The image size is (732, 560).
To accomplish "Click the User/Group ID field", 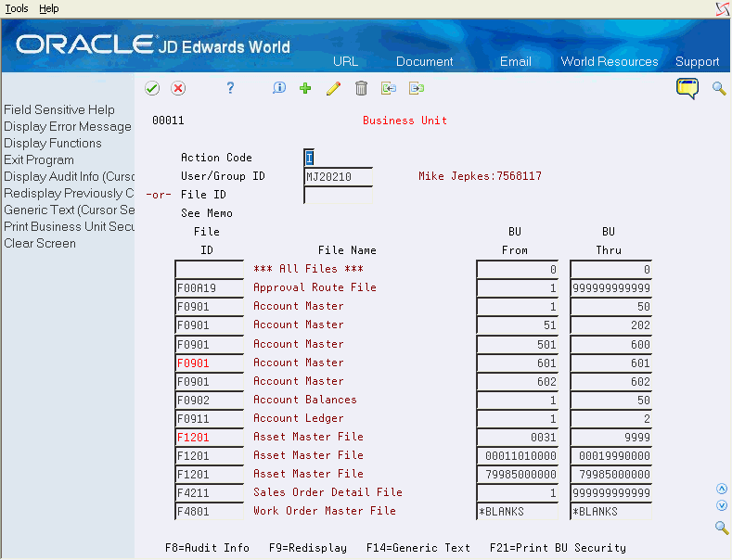I will pyautogui.click(x=338, y=176).
